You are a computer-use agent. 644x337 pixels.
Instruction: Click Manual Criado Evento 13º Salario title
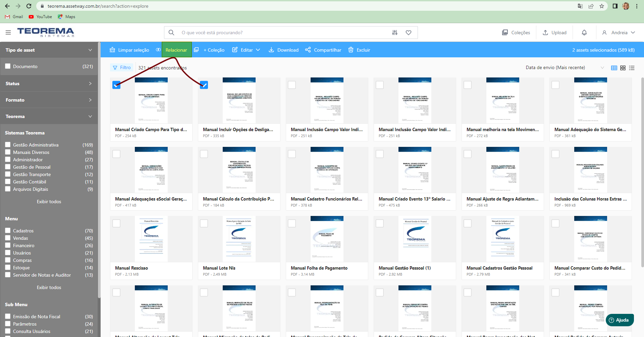[415, 199]
